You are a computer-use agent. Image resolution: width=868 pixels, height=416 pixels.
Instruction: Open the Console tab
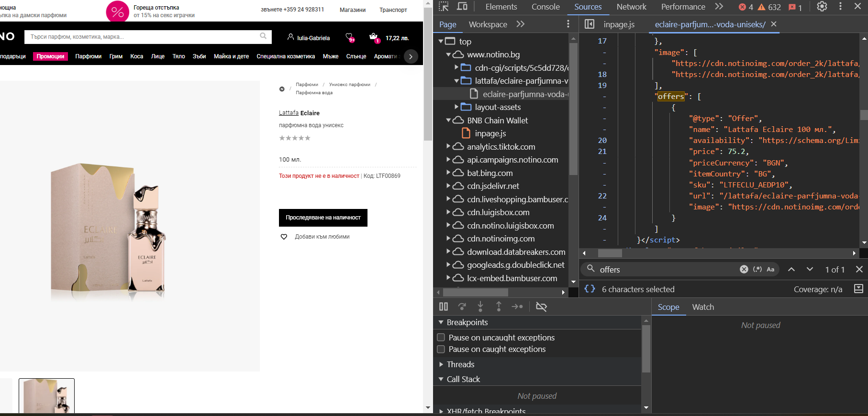(x=545, y=7)
